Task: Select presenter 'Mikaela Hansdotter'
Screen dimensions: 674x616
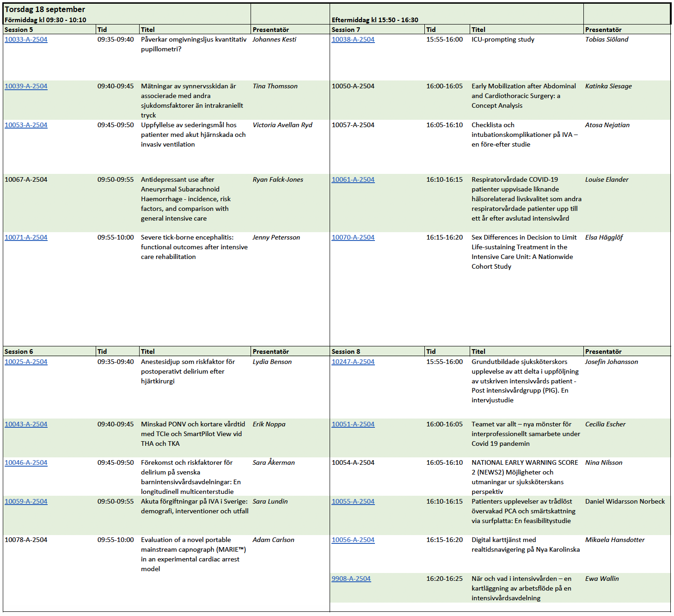Action: [x=615, y=540]
